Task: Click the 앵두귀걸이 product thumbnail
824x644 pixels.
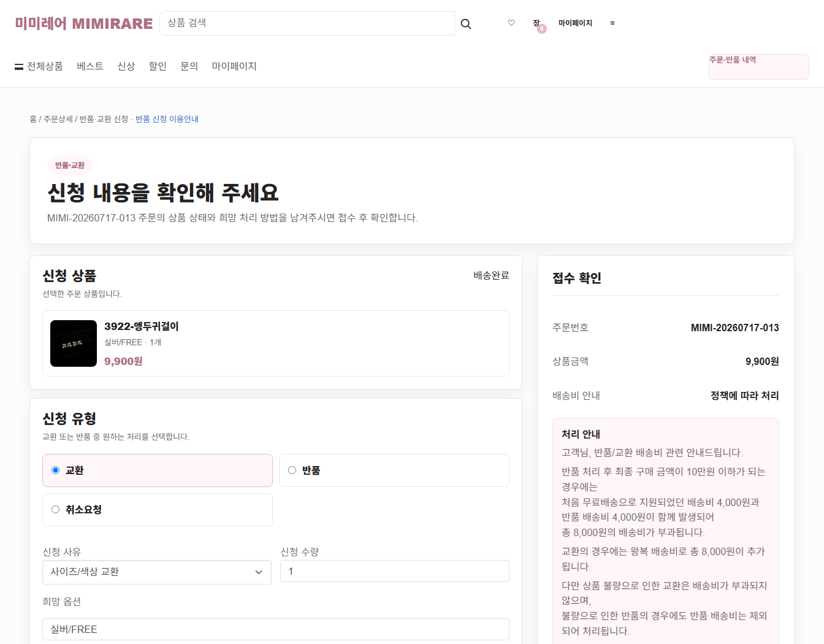Action: [x=74, y=343]
